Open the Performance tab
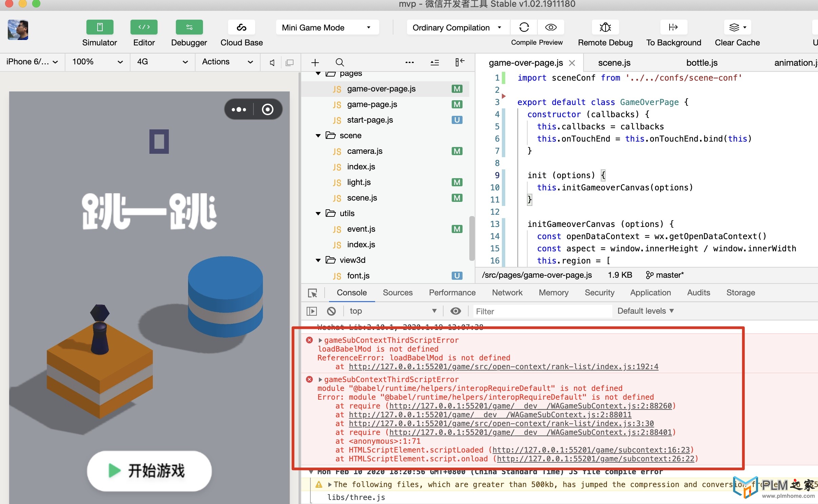This screenshot has width=818, height=504. click(452, 293)
